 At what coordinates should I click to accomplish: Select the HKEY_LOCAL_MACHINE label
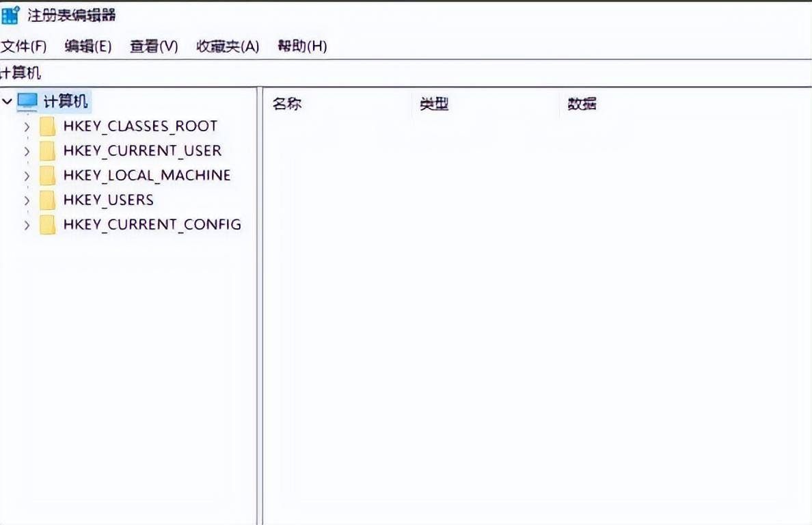pos(147,176)
